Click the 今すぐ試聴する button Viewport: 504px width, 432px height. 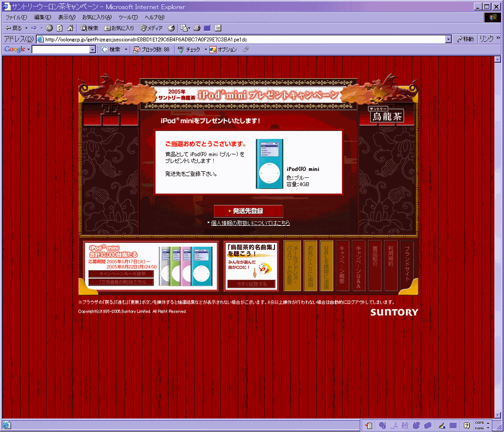click(252, 284)
